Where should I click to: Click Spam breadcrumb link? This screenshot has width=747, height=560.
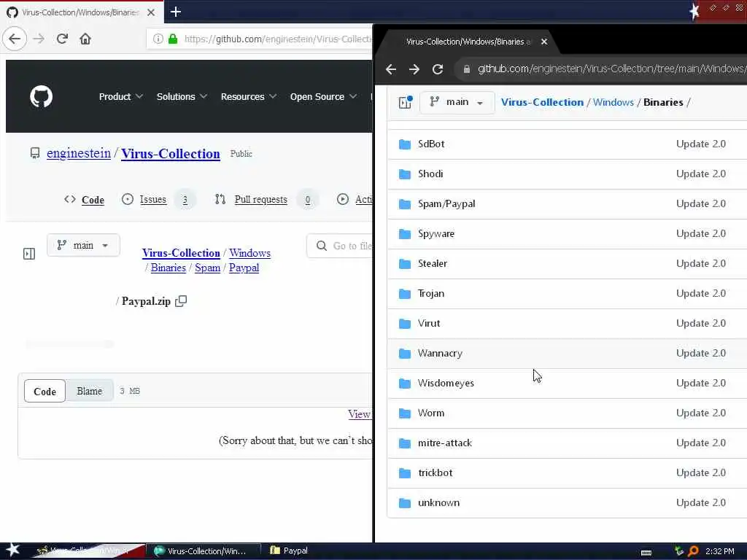click(x=208, y=268)
